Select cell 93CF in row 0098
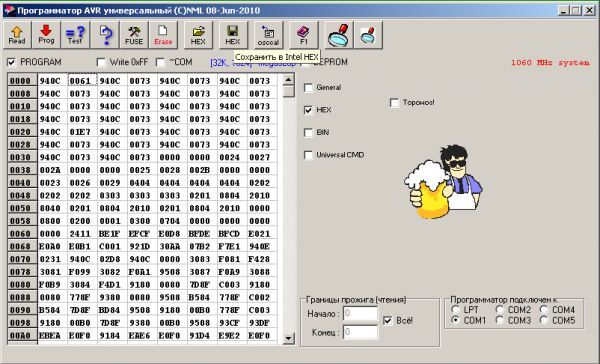The width and height of the screenshot is (600, 364). click(232, 323)
